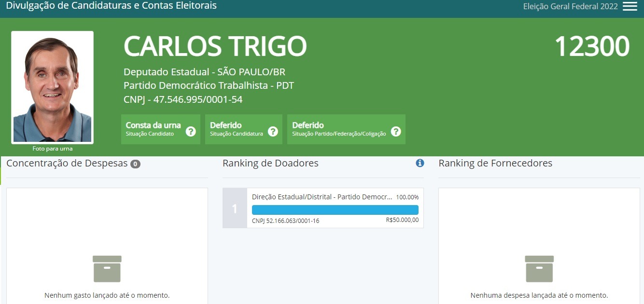Open the hamburger menu at top right
The image size is (644, 304).
tap(630, 6)
